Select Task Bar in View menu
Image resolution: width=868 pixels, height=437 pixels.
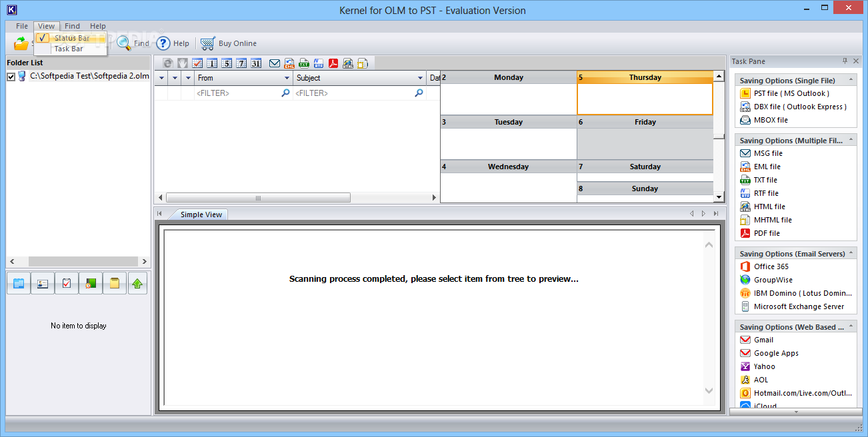click(x=71, y=49)
